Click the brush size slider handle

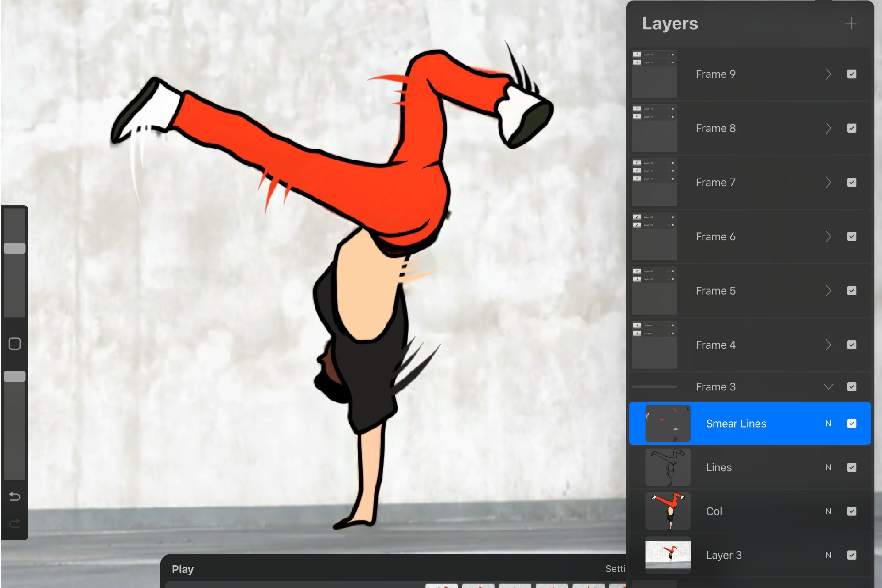[x=15, y=248]
